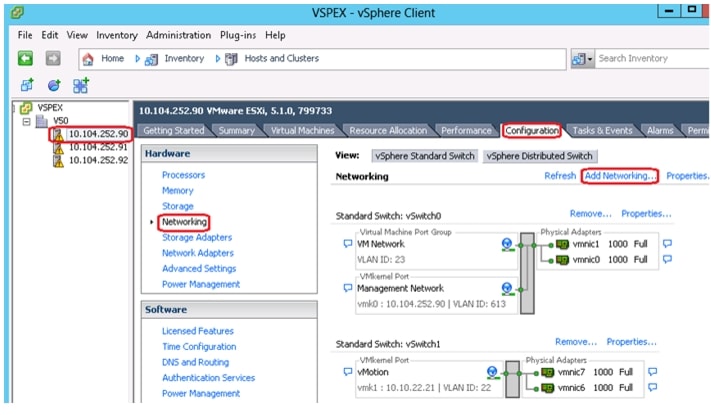711x415 pixels.
Task: Open Properties for vSwitch1
Action: (x=631, y=342)
